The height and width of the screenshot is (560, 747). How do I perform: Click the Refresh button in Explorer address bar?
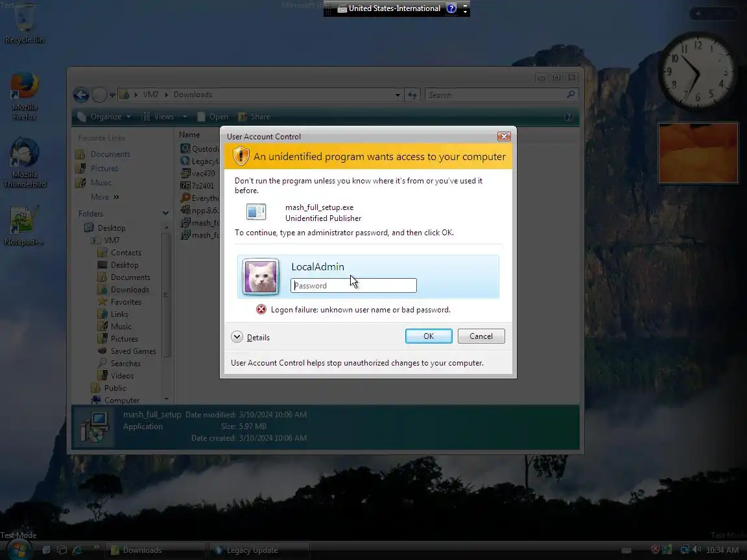point(412,95)
